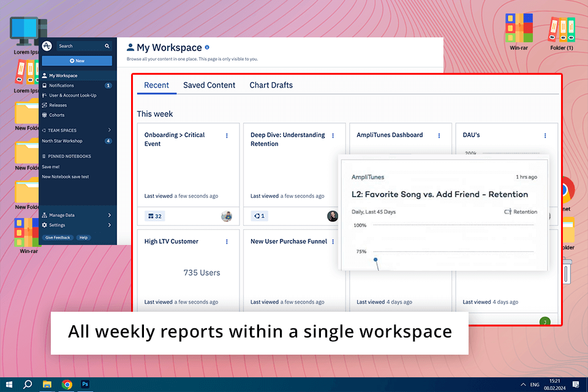Open the Windows Start menu
The image size is (588, 392).
[x=9, y=385]
